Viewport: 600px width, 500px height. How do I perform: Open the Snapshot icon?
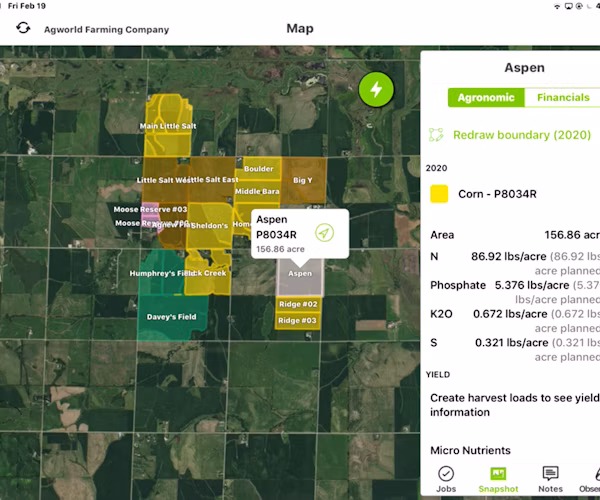click(x=498, y=474)
